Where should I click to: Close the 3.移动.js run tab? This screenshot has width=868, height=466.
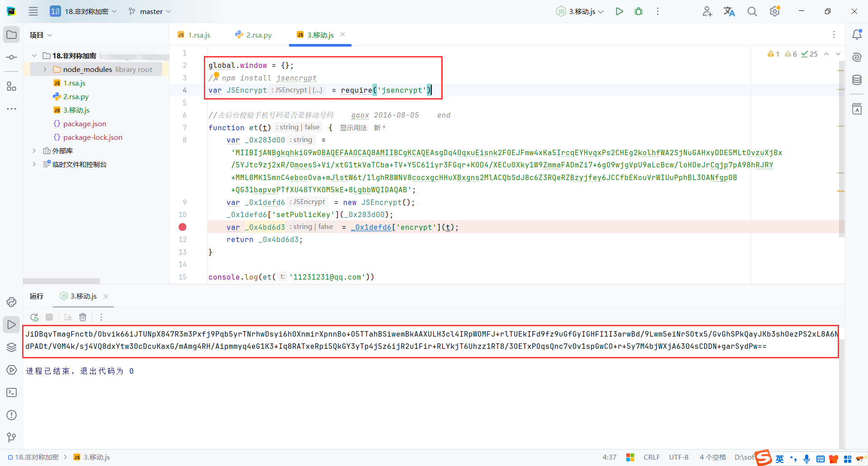(x=106, y=296)
